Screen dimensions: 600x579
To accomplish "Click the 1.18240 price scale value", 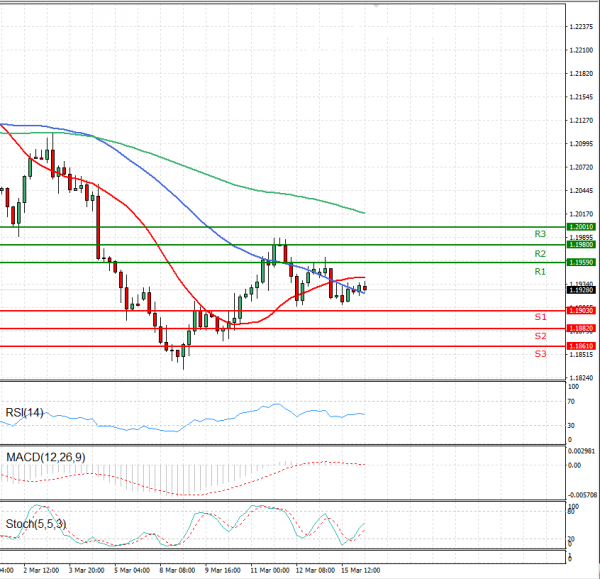I will click(x=581, y=378).
